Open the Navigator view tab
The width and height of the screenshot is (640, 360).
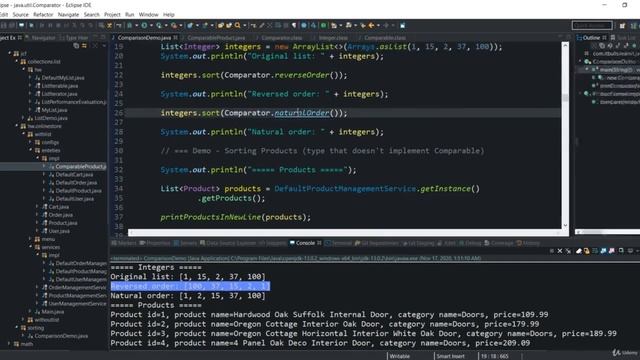point(43,38)
